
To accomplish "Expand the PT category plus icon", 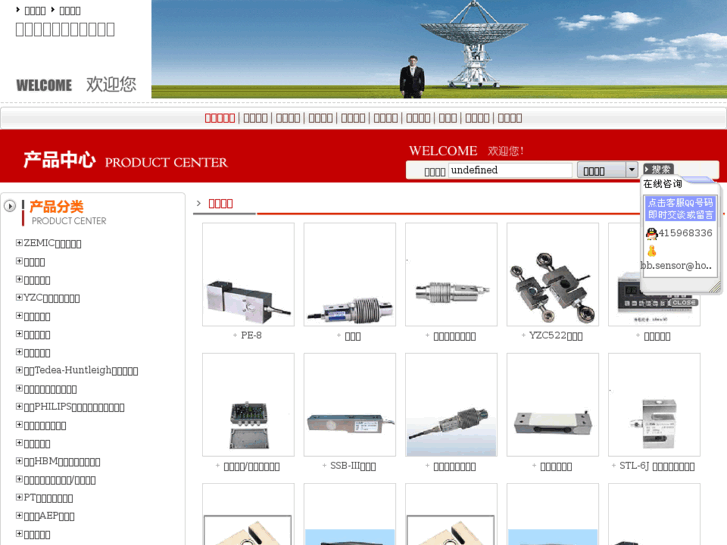I will (x=19, y=497).
